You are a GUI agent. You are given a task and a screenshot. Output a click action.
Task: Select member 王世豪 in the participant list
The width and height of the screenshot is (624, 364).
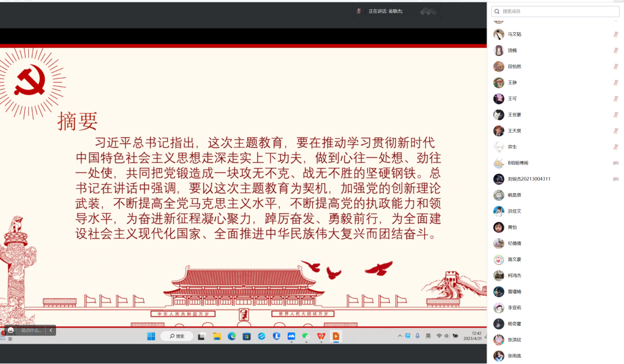click(x=514, y=114)
